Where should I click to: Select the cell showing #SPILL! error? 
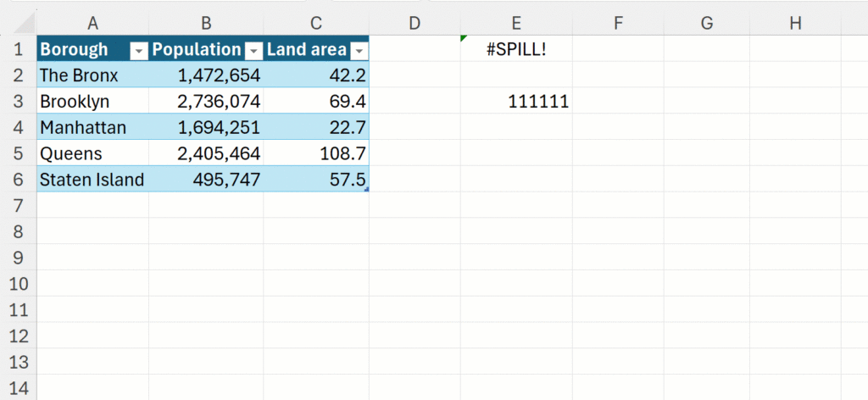(x=516, y=48)
